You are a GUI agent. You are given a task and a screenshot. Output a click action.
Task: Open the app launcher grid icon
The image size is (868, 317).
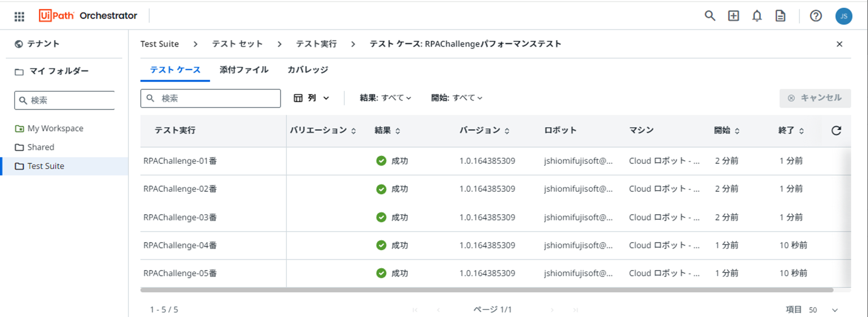click(19, 16)
